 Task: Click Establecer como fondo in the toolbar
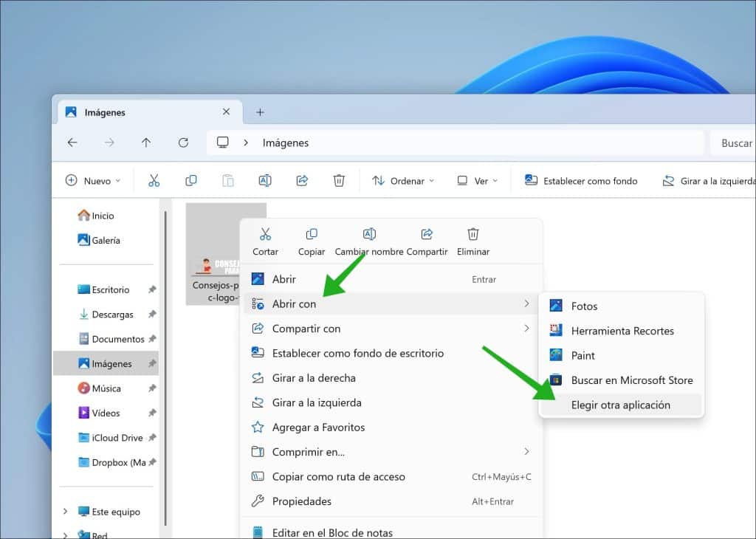point(581,181)
